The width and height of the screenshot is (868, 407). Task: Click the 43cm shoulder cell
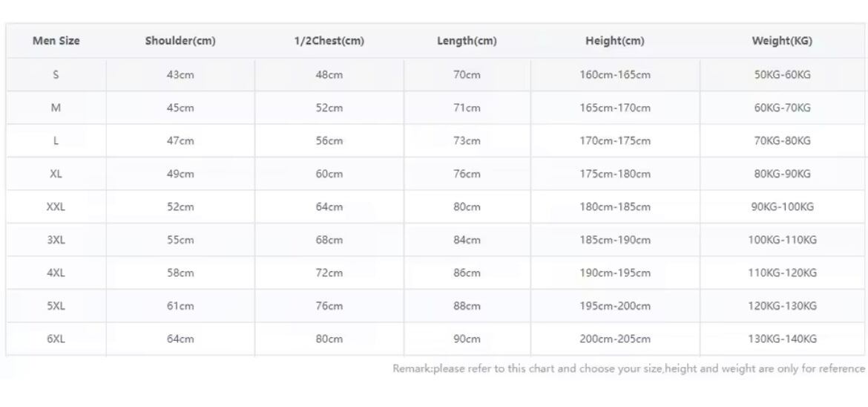point(180,75)
